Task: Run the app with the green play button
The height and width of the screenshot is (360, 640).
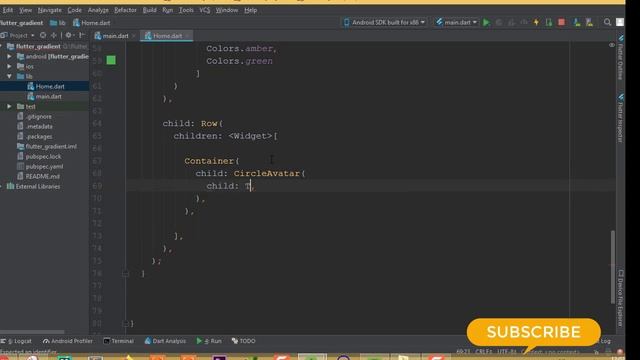Action: 486,22
